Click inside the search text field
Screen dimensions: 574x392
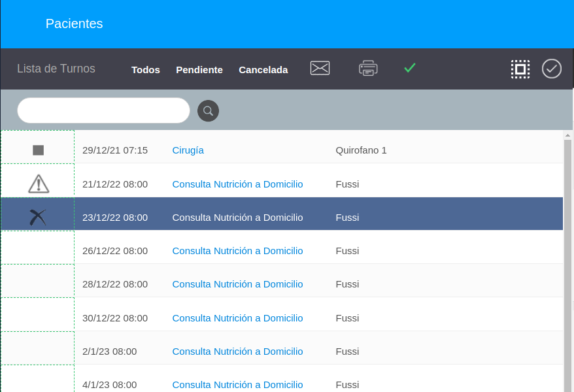103,110
